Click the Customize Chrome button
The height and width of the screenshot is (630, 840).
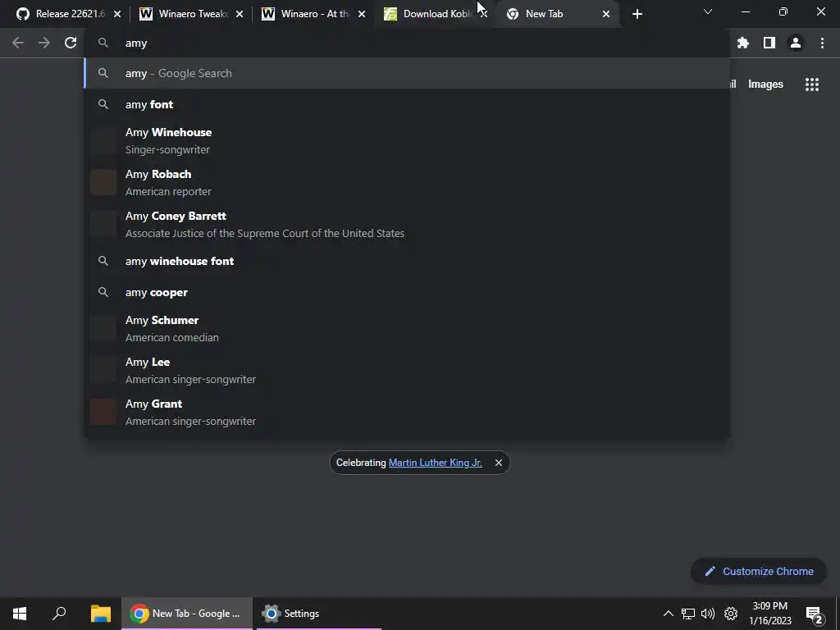(x=759, y=571)
